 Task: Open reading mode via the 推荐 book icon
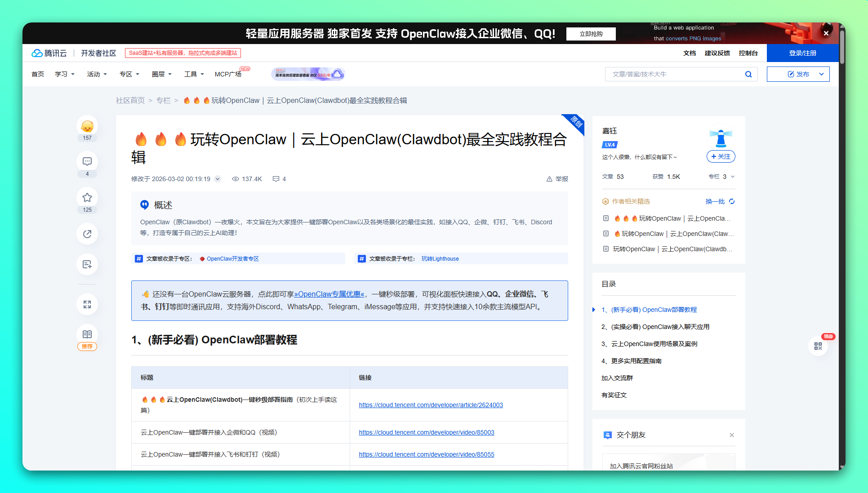(x=87, y=333)
